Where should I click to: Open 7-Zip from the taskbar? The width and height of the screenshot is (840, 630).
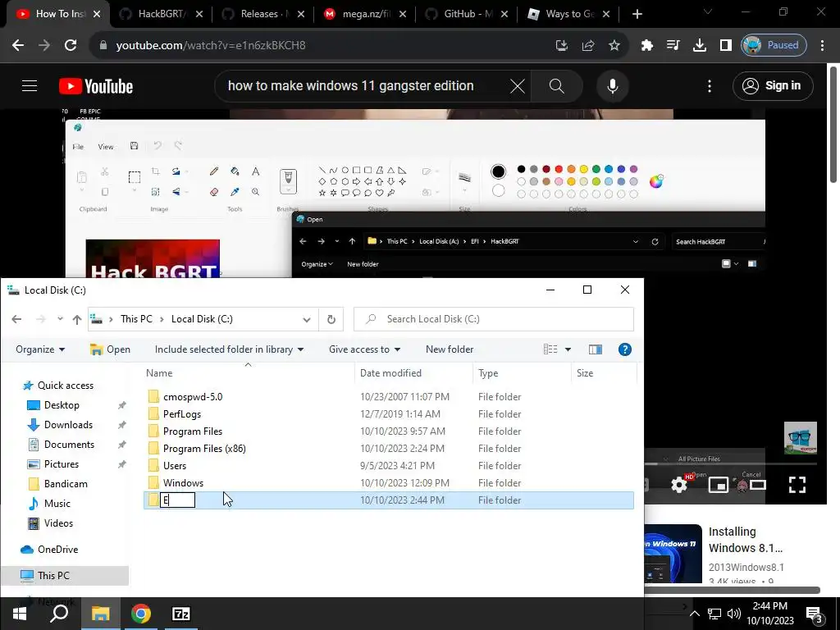[x=181, y=614]
